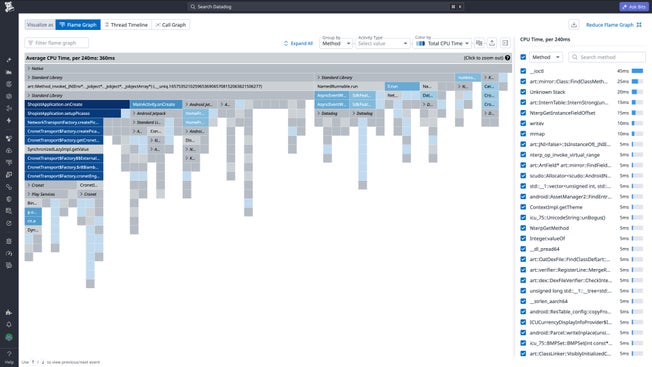Select the MainActivity.onCreate frame
The width and height of the screenshot is (652, 367).
[156, 104]
